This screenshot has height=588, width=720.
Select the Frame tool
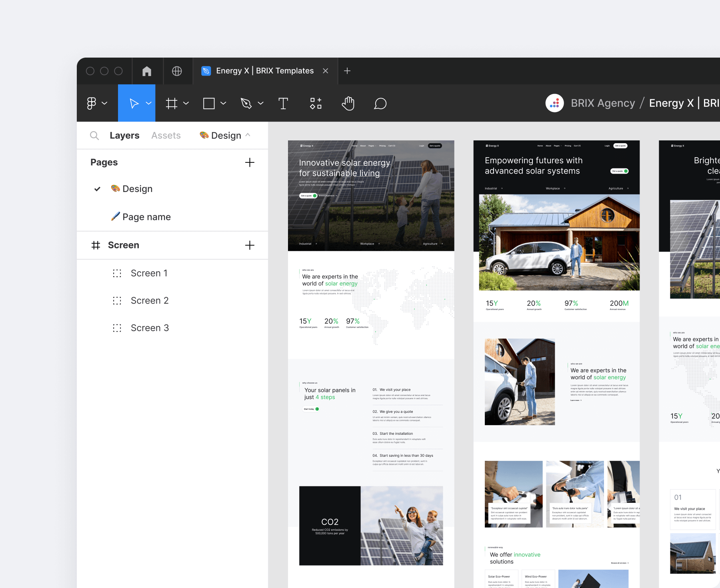(172, 103)
